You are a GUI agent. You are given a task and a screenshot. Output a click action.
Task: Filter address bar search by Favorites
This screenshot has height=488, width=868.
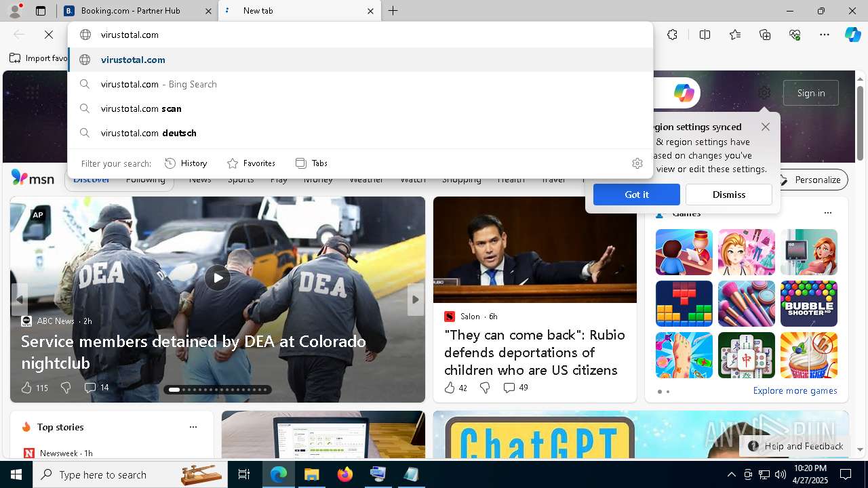(x=251, y=163)
